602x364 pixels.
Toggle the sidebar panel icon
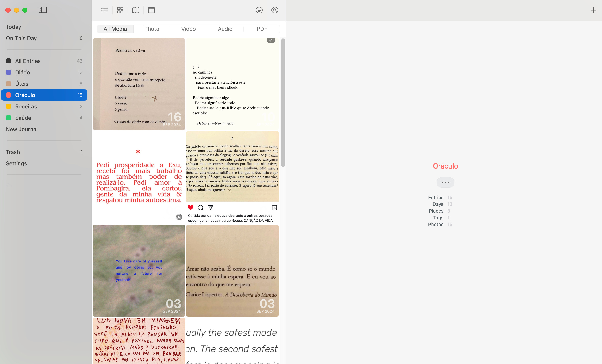[x=43, y=10]
